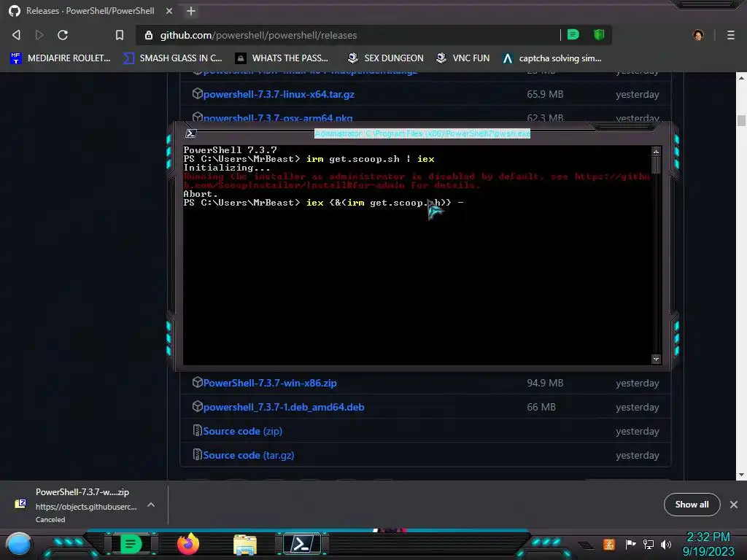Open the WHATS THE PASS... bookmark

(x=282, y=58)
